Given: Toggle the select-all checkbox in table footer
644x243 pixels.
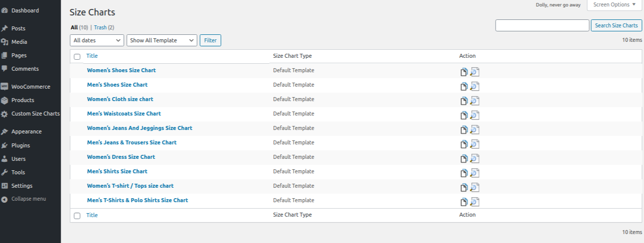Looking at the screenshot, I should pyautogui.click(x=77, y=216).
